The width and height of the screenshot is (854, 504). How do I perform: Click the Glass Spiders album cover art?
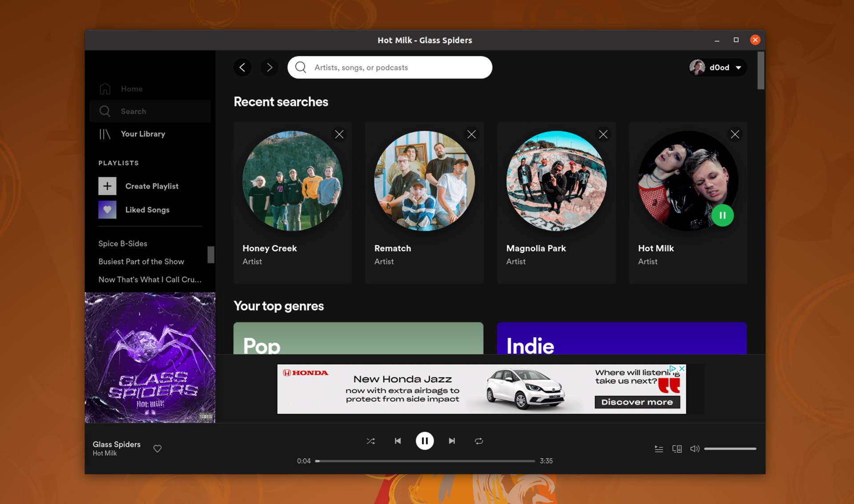150,358
